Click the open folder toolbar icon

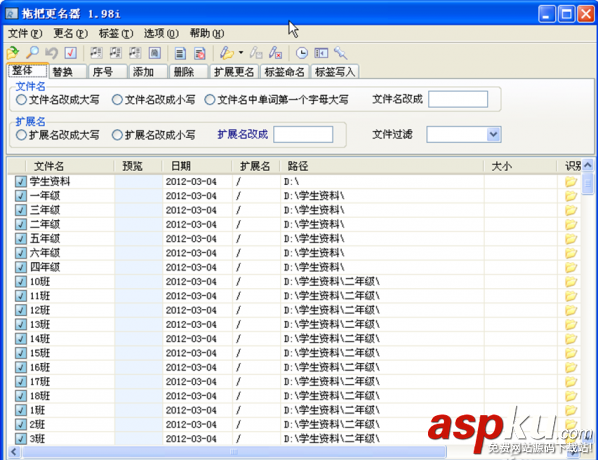click(x=13, y=53)
